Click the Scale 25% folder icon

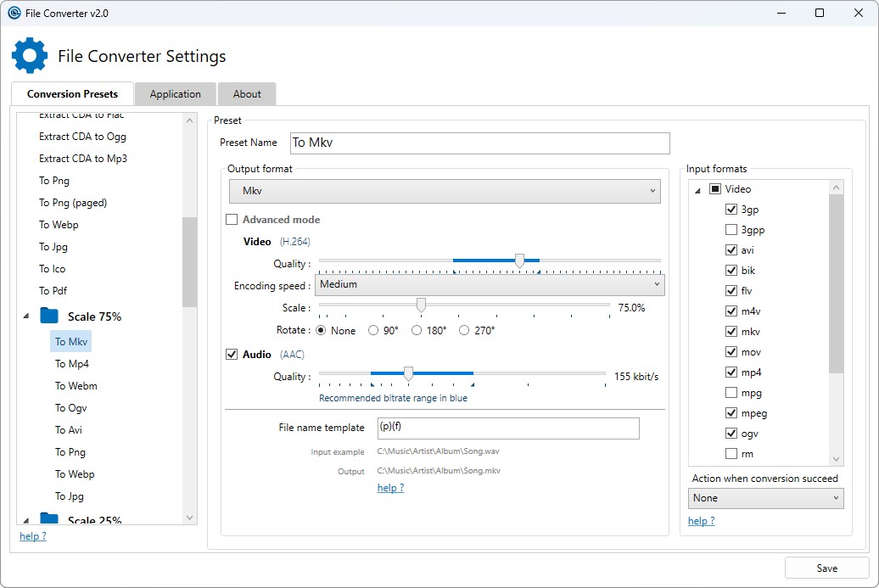point(49,519)
